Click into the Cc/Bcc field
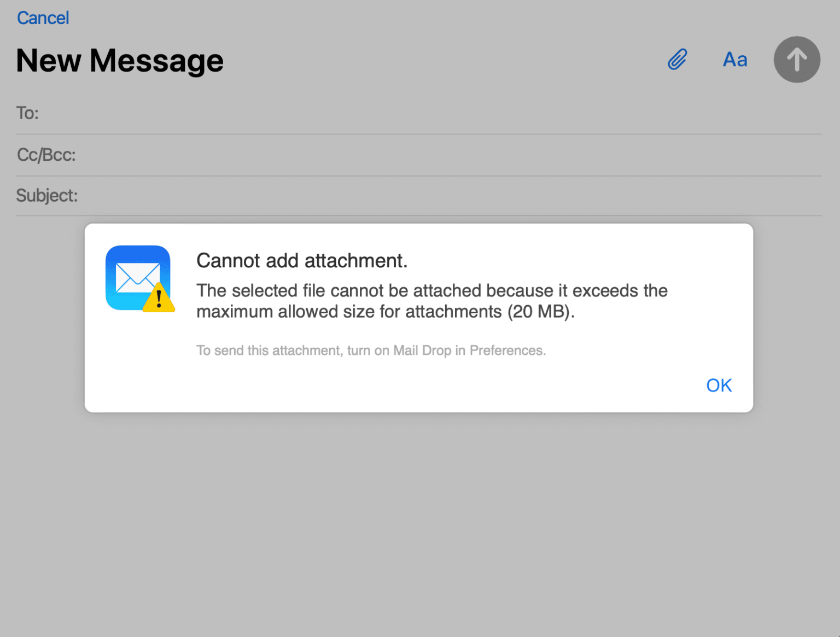The image size is (840, 637). click(419, 155)
